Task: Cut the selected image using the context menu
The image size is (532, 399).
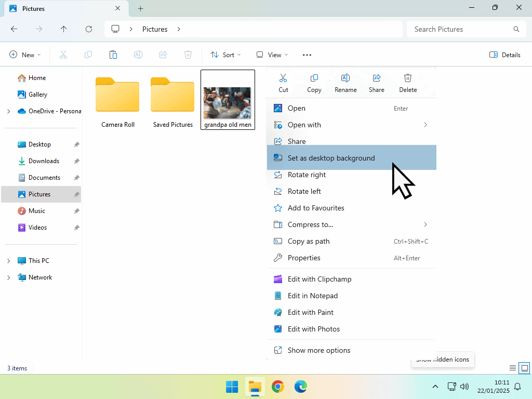Action: [283, 82]
